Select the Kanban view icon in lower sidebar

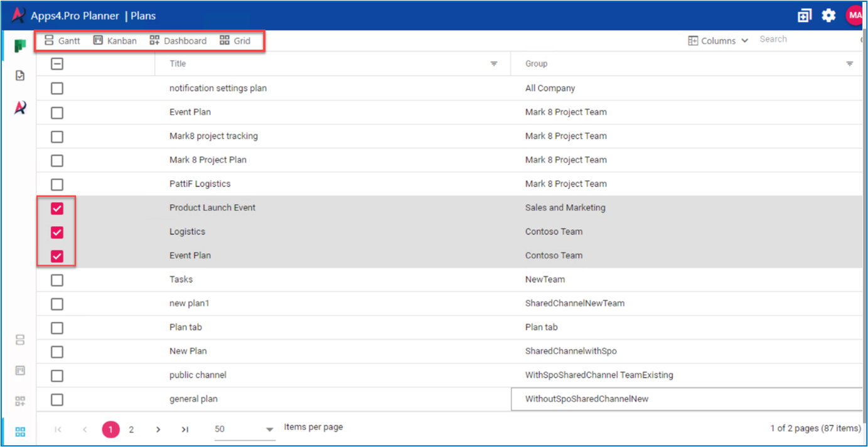[x=19, y=370]
